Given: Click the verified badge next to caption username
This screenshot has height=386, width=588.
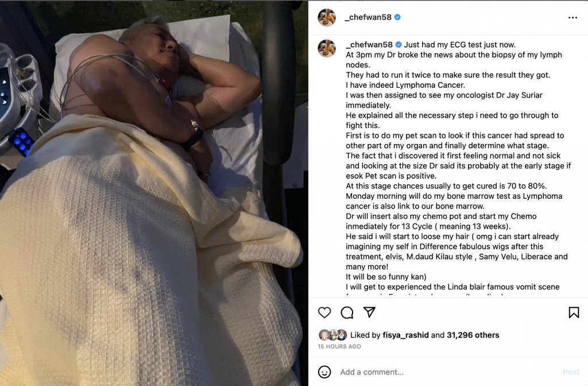Looking at the screenshot, I should click(x=399, y=45).
